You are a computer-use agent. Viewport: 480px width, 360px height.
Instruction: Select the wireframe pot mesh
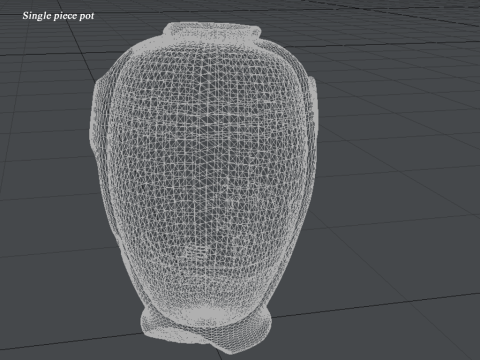[x=203, y=188]
